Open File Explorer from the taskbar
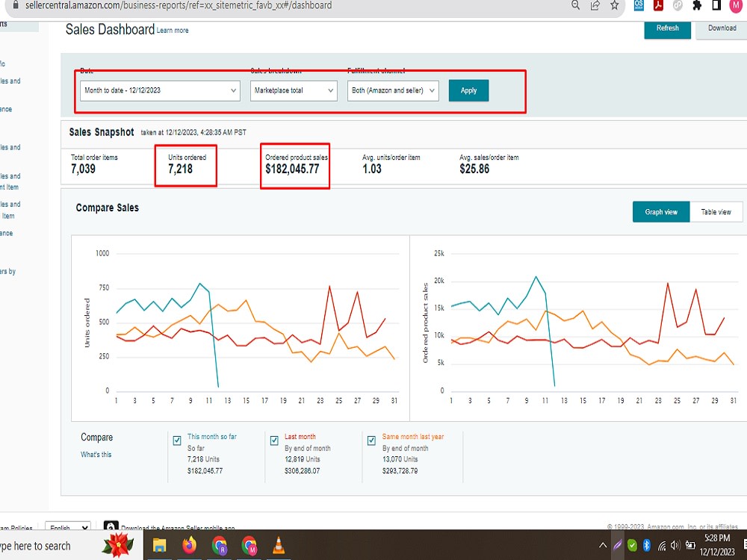 pos(160,545)
